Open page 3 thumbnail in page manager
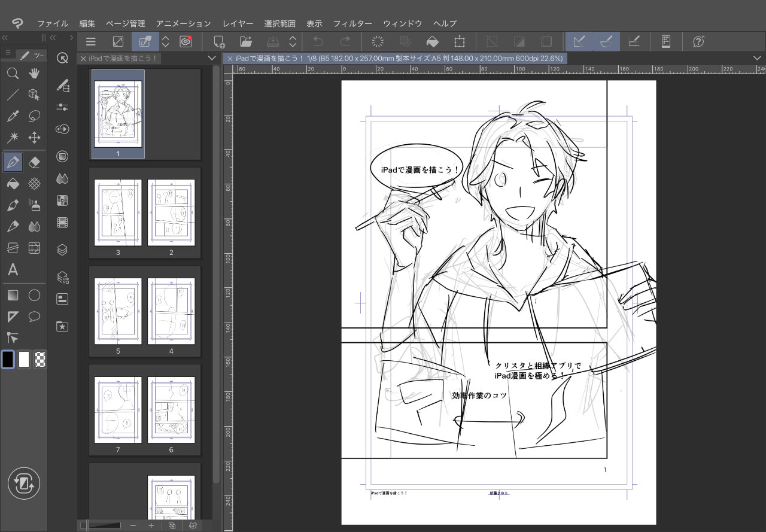766x532 pixels. coord(118,212)
